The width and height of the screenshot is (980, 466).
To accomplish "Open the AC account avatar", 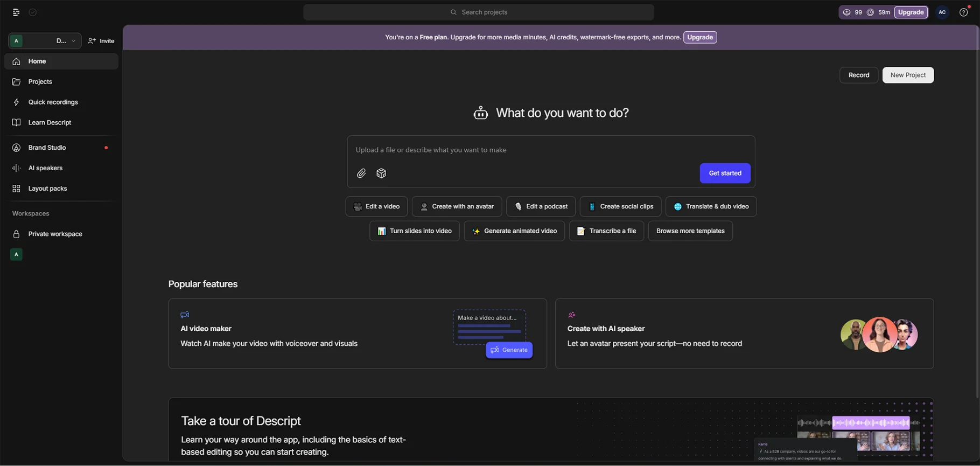I will [942, 12].
